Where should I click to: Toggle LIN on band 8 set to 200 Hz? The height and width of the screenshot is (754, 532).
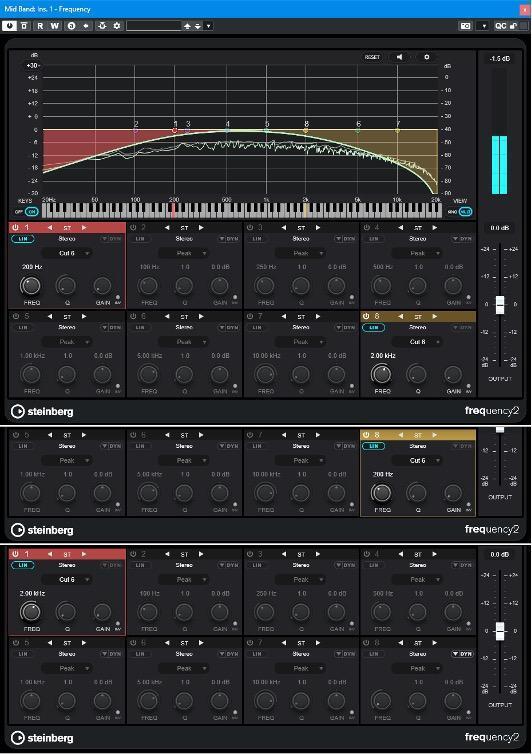[x=374, y=446]
